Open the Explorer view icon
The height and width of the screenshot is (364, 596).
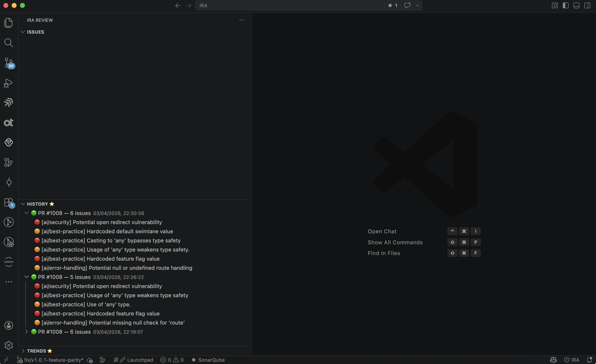pyautogui.click(x=9, y=23)
